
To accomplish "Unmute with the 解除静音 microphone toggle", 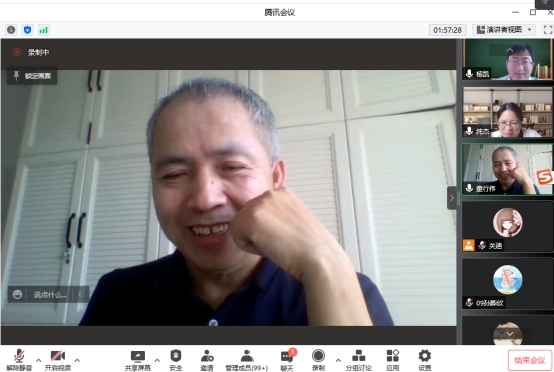I will 19,360.
